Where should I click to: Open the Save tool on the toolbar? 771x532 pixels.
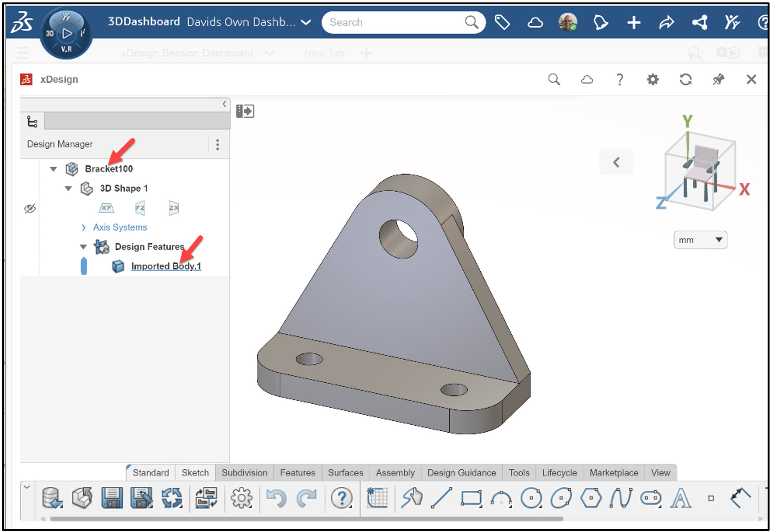(112, 498)
